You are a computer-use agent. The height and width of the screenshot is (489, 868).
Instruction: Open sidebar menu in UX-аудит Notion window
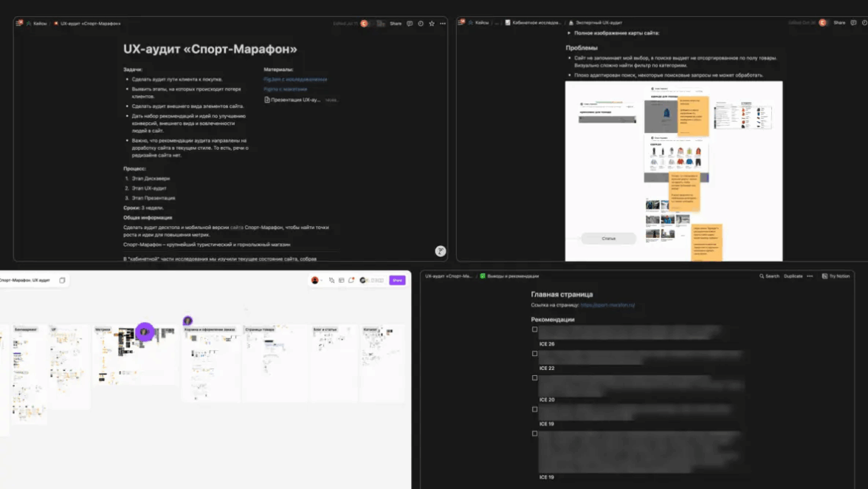click(19, 23)
